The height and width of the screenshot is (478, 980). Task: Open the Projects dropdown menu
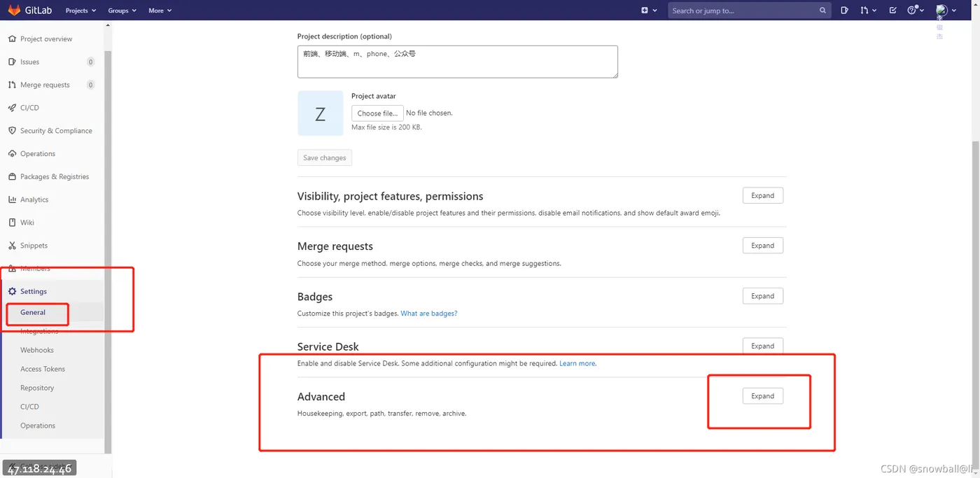coord(80,10)
